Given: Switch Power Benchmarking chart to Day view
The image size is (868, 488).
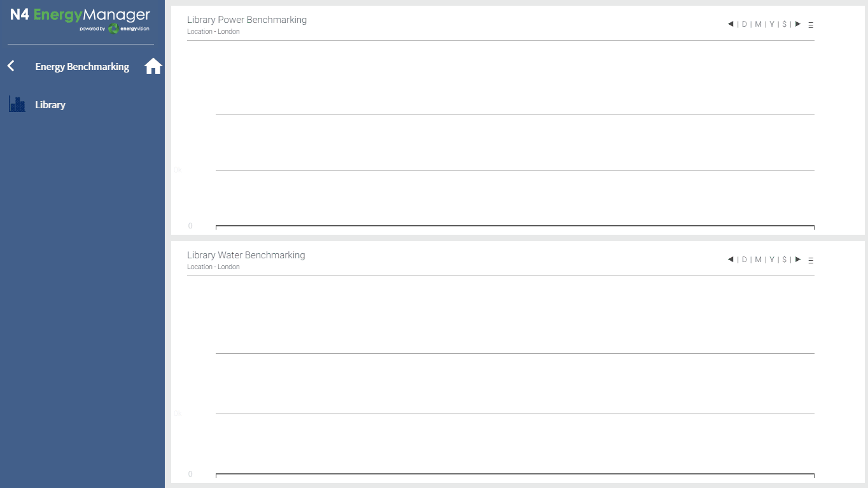Looking at the screenshot, I should click(745, 24).
